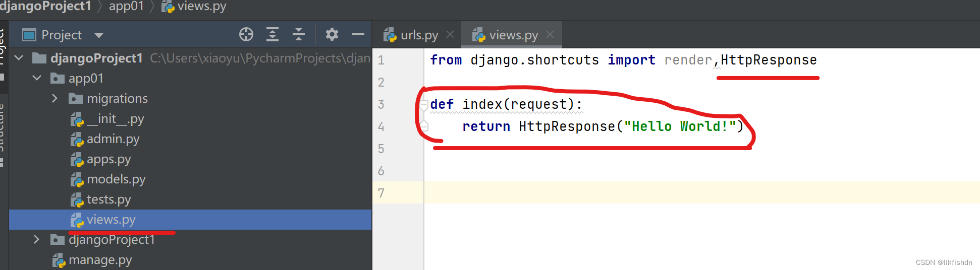Click line number 7 in the gutter
Screen dimensions: 980x270
[381, 193]
